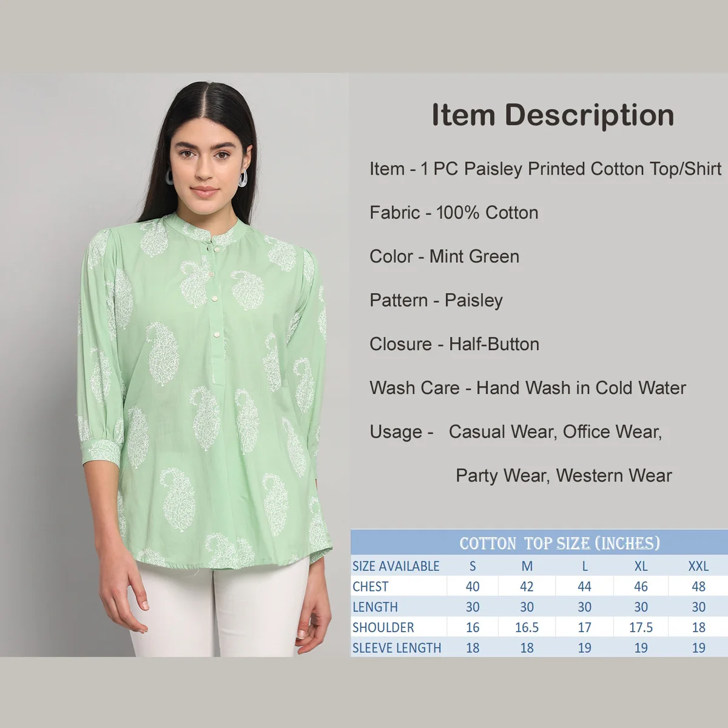This screenshot has width=728, height=728.
Task: Select the XXL size column header
Action: pos(698,566)
